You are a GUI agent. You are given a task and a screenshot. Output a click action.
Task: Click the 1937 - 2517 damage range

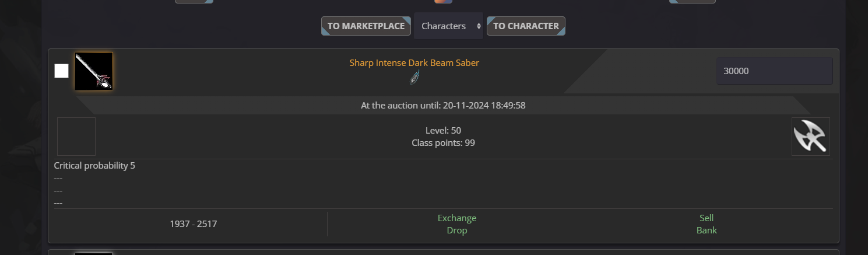pyautogui.click(x=194, y=224)
